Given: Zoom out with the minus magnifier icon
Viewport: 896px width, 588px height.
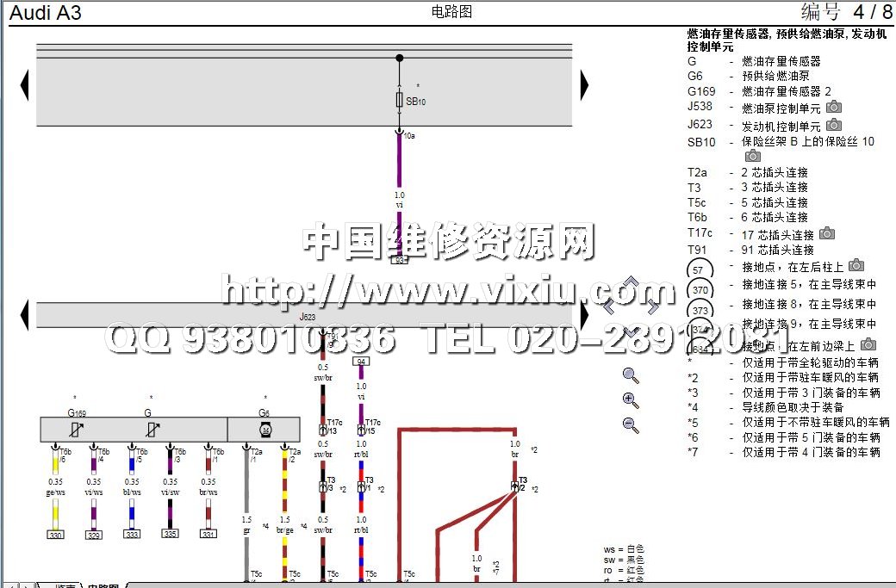Looking at the screenshot, I should pyautogui.click(x=631, y=424).
